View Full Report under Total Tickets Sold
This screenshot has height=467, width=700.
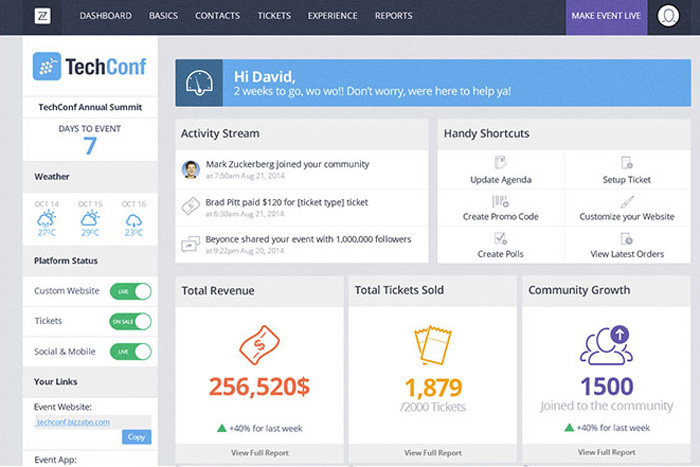pos(432,452)
